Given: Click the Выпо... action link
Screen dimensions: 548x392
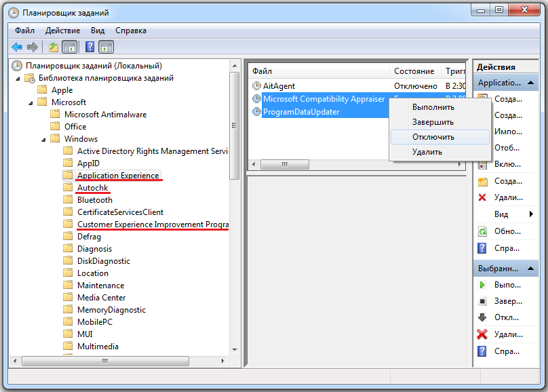Looking at the screenshot, I should point(507,285).
